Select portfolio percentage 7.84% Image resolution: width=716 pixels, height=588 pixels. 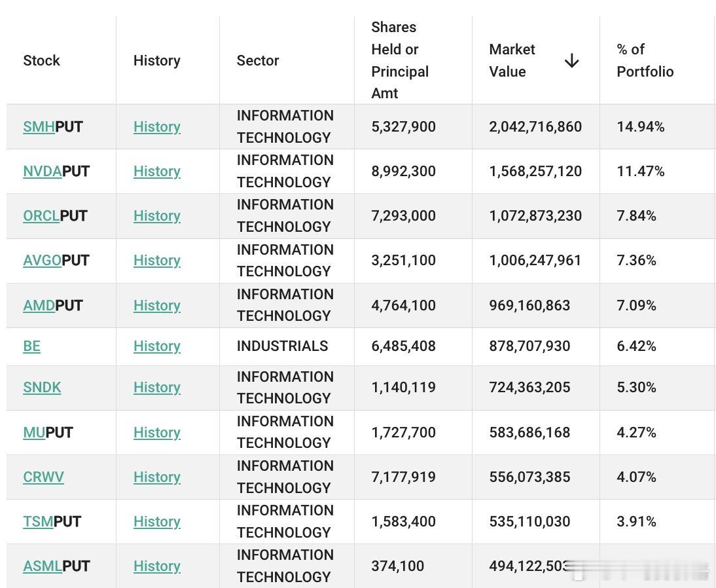coord(637,215)
